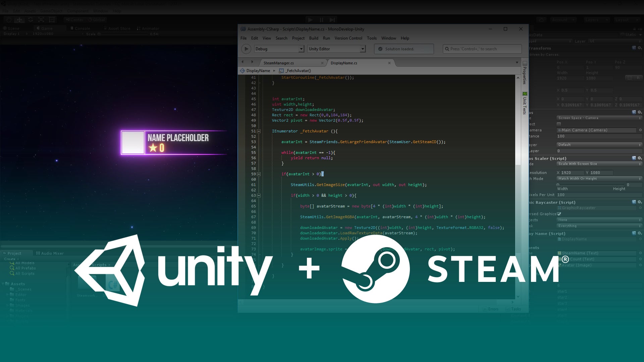
Task: Navigate back with the left arrow
Action: click(243, 62)
